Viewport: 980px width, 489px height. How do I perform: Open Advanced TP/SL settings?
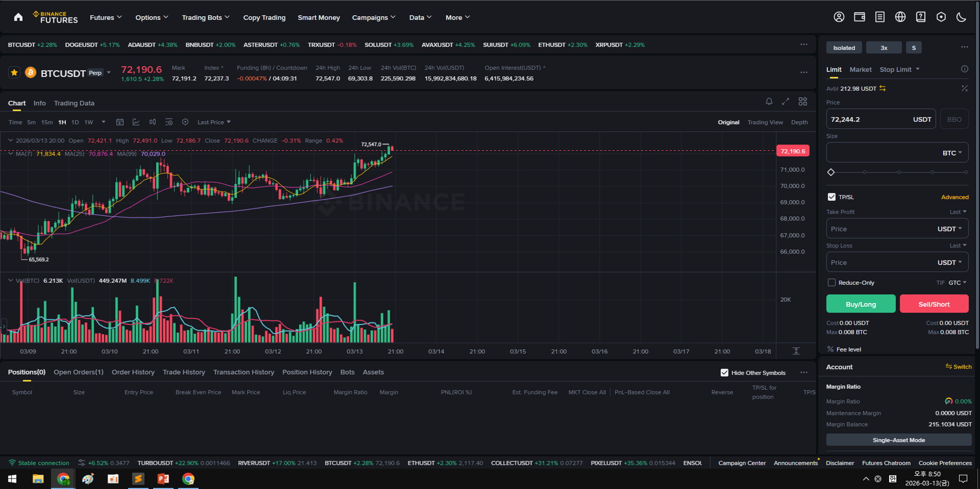click(955, 197)
